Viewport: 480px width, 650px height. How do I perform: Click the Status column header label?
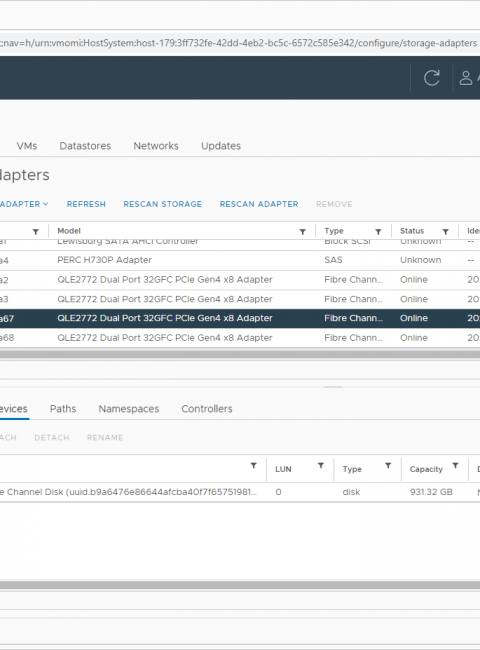(x=412, y=231)
